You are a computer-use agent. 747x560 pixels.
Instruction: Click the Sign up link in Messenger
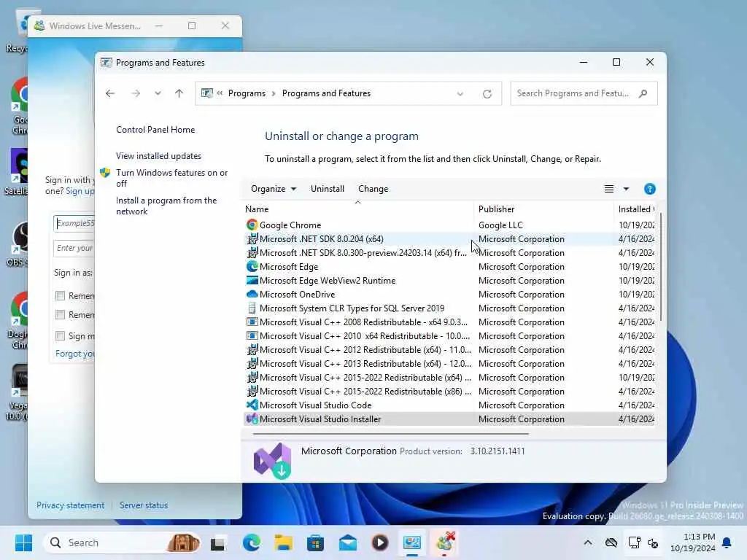[80, 191]
